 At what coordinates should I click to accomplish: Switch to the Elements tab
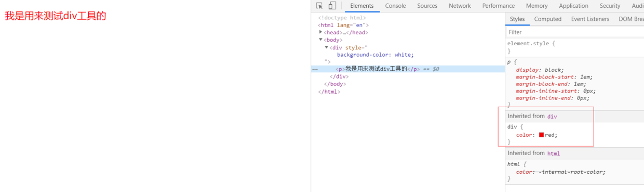(x=362, y=6)
